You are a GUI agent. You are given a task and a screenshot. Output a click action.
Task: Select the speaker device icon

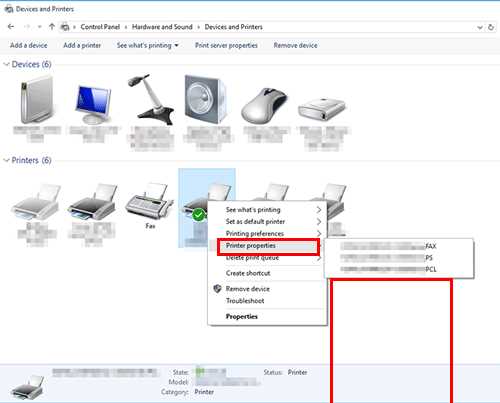tap(205, 99)
